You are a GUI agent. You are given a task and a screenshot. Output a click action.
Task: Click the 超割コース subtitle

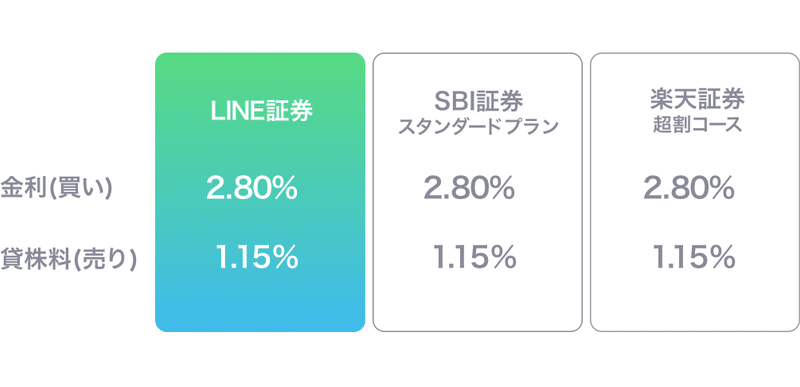coord(697,125)
